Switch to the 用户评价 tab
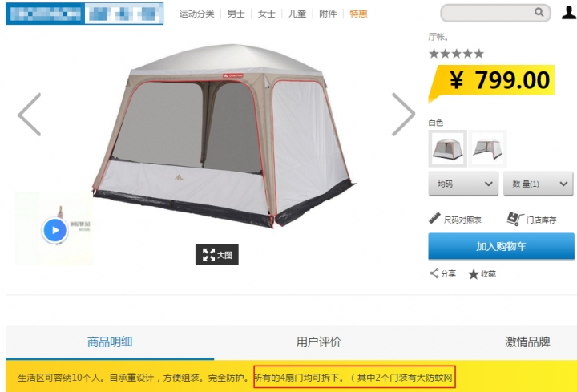The height and width of the screenshot is (392, 577). [319, 342]
